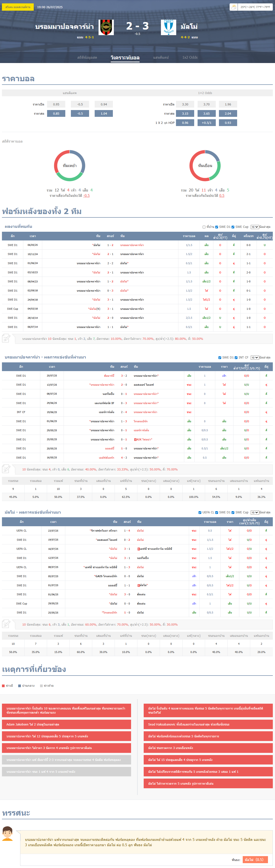The width and height of the screenshot is (275, 868).
Task: Click the 23/07/25 UEFA CL match score 1 - 4
Action: [127, 530]
